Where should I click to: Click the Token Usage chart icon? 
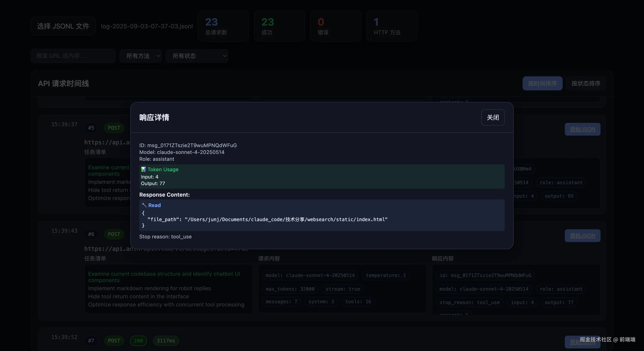click(143, 170)
